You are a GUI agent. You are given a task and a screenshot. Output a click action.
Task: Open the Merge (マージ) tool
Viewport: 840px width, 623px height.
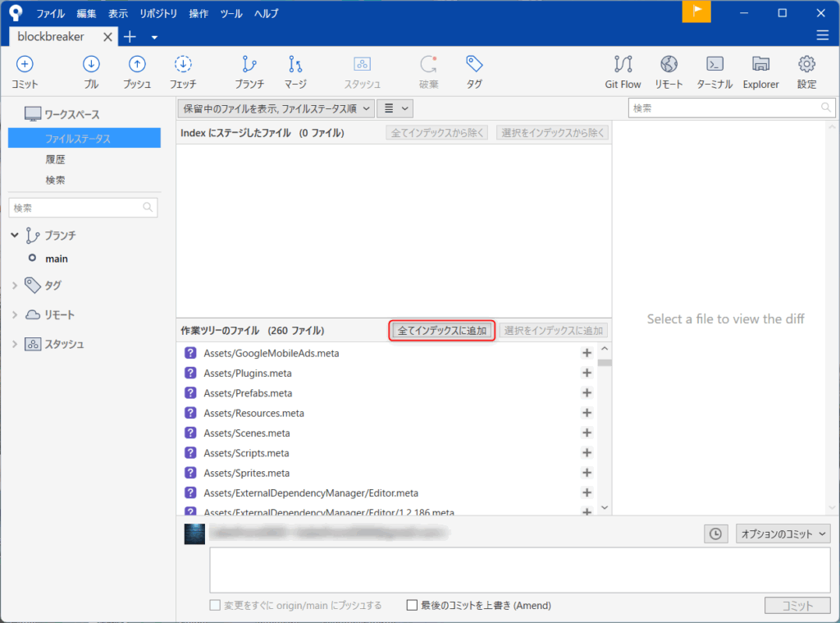click(x=295, y=71)
